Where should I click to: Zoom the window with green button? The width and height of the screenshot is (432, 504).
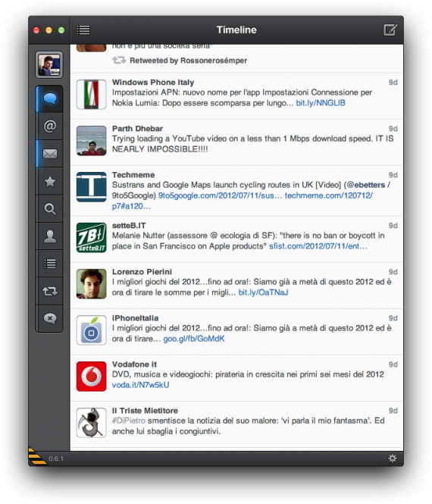tap(61, 30)
